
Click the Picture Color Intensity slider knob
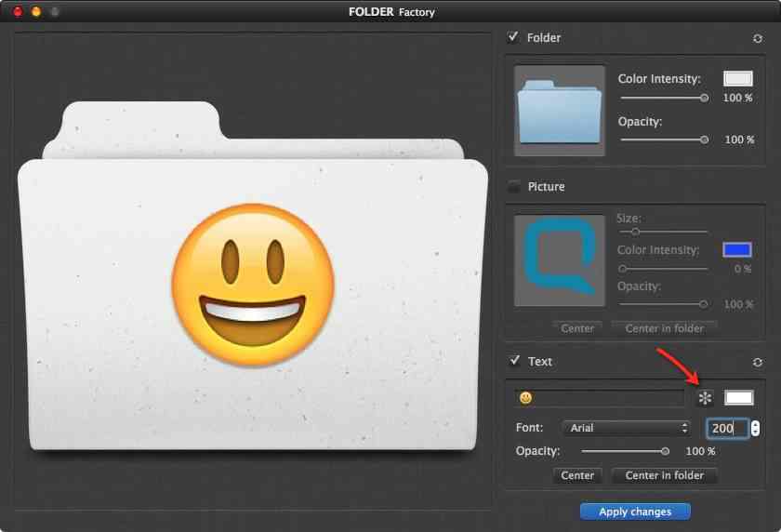(623, 269)
